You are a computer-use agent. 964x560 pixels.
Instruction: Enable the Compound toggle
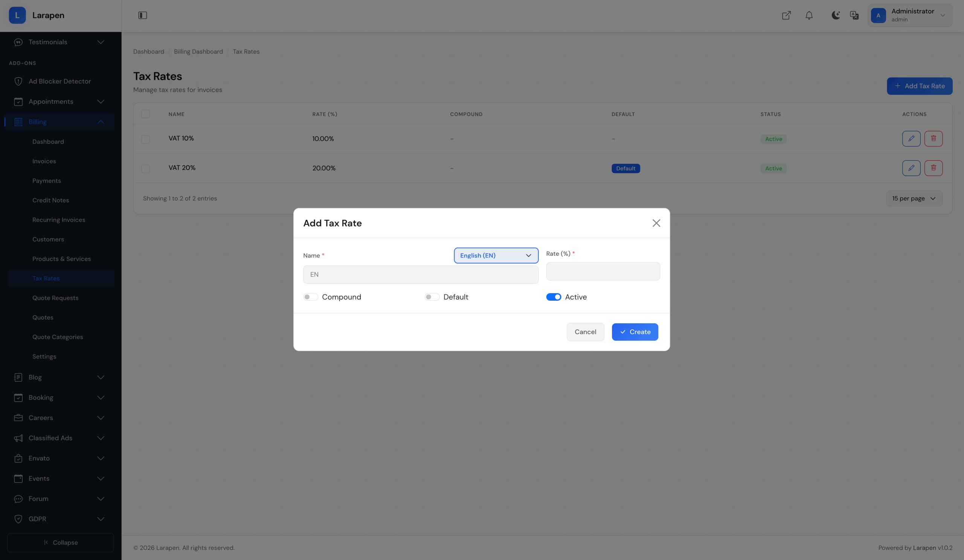click(311, 297)
